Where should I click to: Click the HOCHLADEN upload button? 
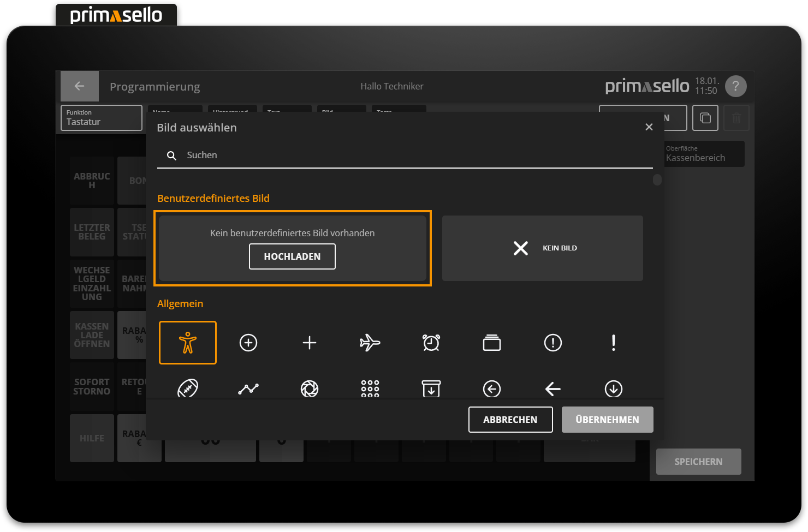292,256
